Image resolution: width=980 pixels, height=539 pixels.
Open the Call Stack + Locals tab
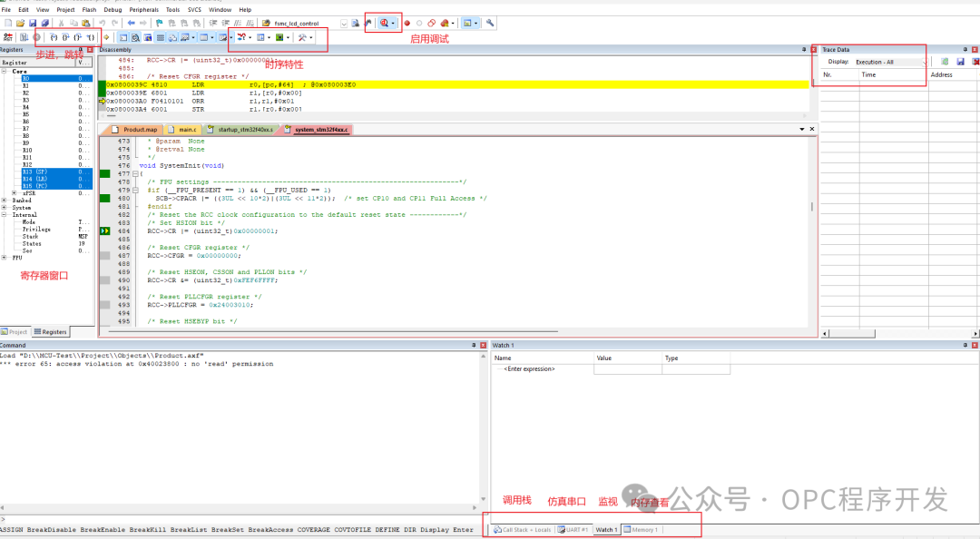click(523, 530)
